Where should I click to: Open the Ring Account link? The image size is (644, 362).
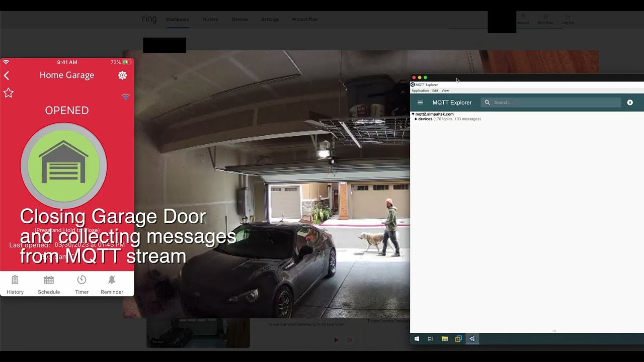(x=523, y=19)
